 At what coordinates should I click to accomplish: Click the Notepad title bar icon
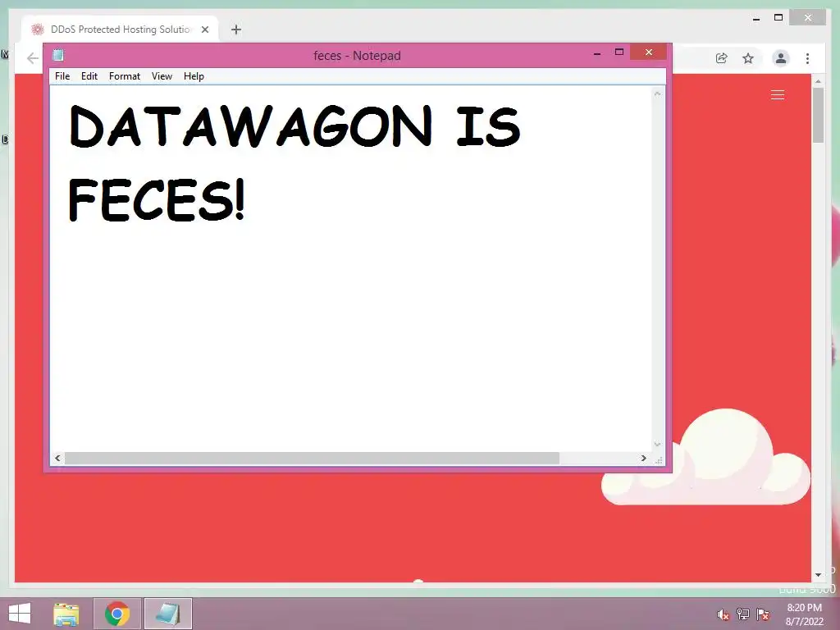(x=58, y=55)
